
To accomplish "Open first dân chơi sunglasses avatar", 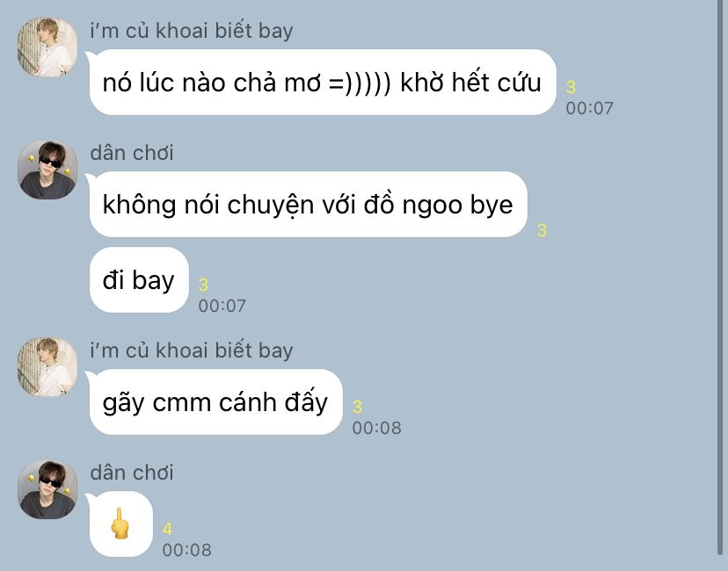I will pyautogui.click(x=47, y=170).
